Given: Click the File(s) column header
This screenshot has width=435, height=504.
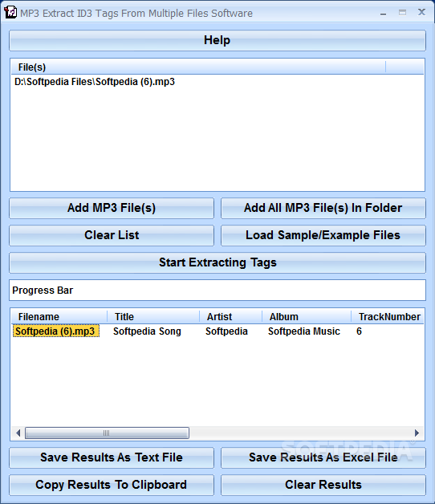Looking at the screenshot, I should pos(198,67).
